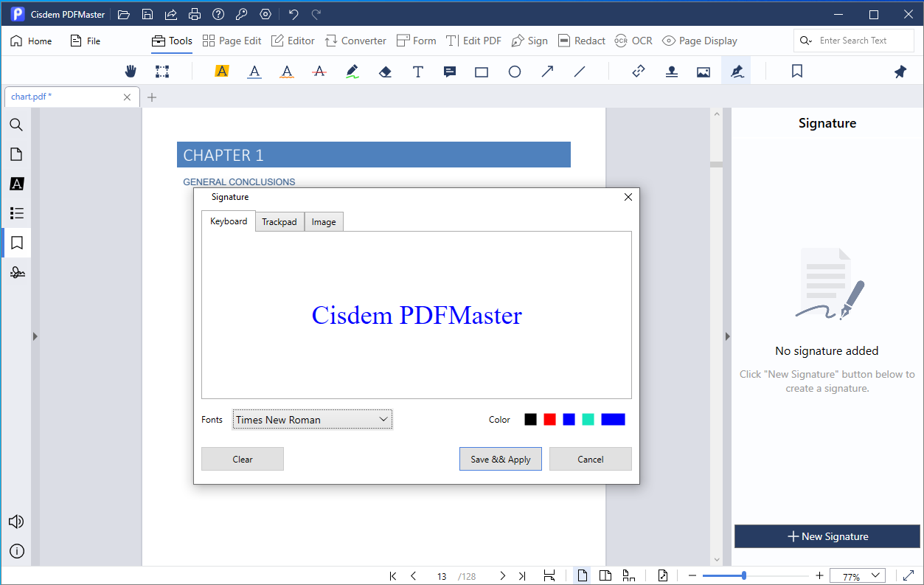Open document info in sidebar
This screenshot has width=924, height=585.
(x=16, y=551)
